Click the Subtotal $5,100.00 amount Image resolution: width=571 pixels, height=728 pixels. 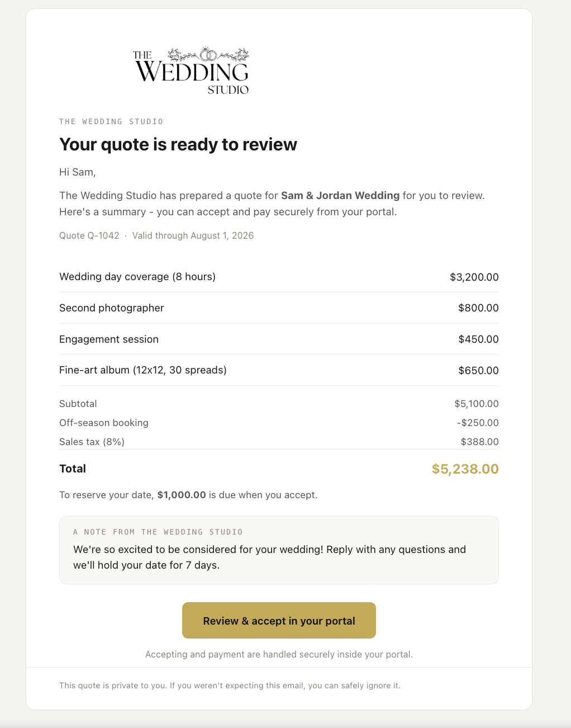477,404
